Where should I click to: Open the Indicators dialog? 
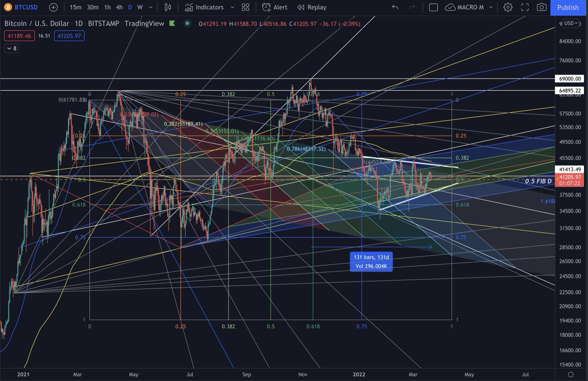coord(204,7)
